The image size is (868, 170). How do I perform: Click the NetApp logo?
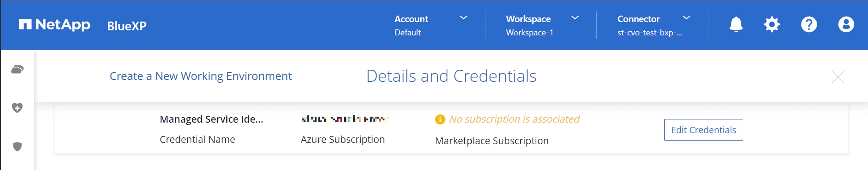coord(55,25)
